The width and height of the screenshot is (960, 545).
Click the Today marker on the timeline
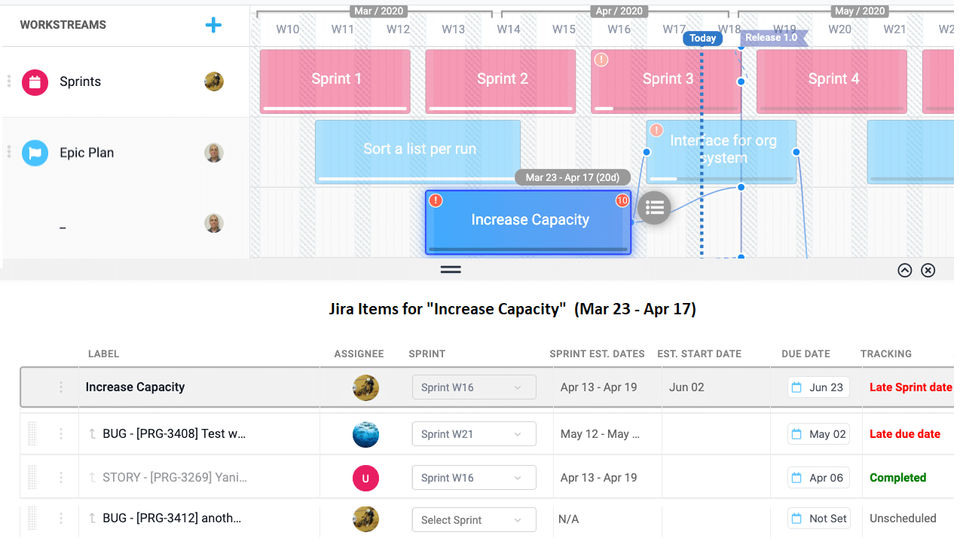(702, 38)
